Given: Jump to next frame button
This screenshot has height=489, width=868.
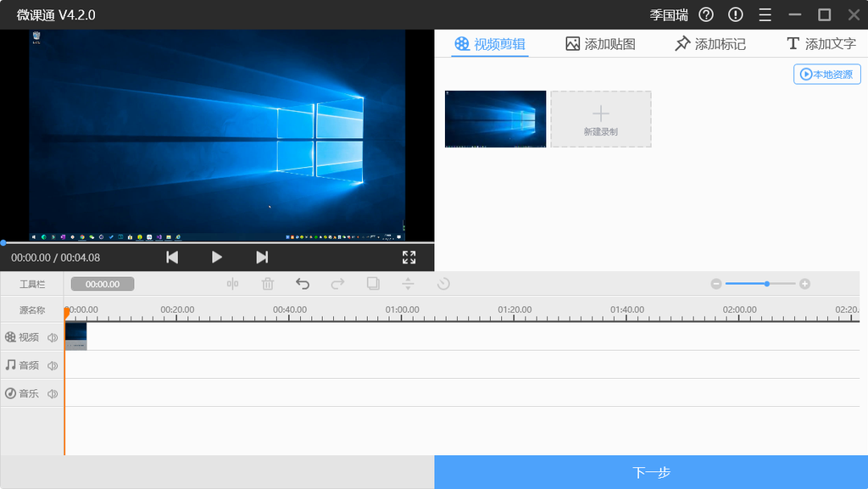Looking at the screenshot, I should [262, 258].
